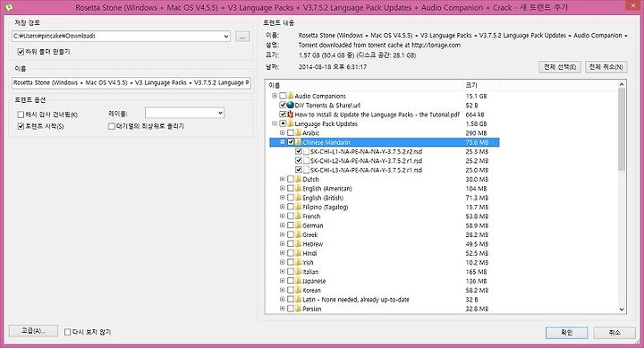Click the scrollbar down arrow in file list
This screenshot has width=644, height=348.
622,310
